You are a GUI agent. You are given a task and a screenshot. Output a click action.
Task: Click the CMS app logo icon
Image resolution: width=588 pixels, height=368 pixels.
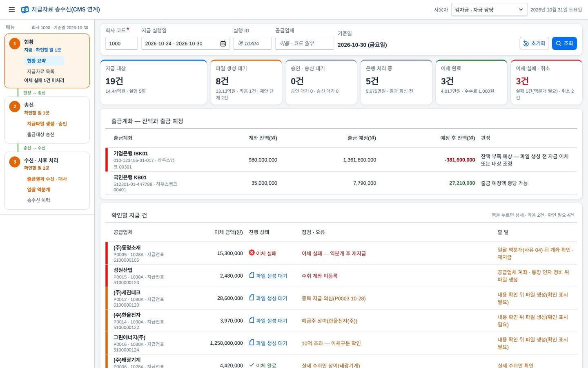point(25,9)
